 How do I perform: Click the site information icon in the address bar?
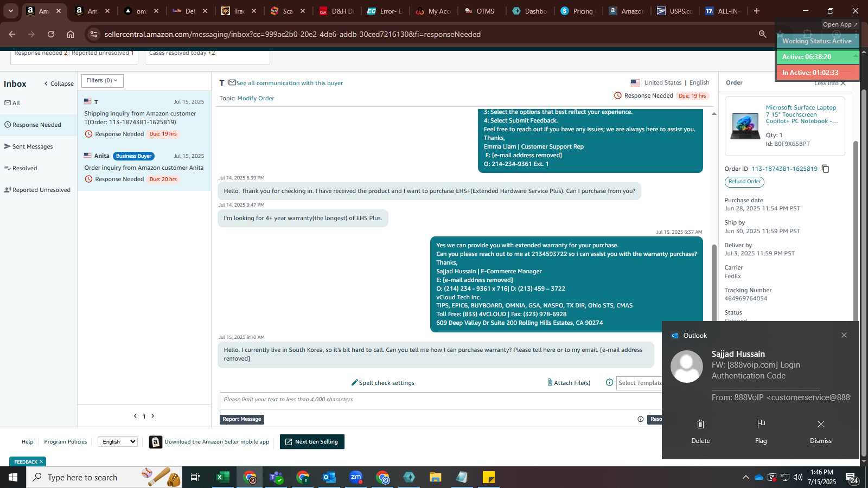point(94,34)
